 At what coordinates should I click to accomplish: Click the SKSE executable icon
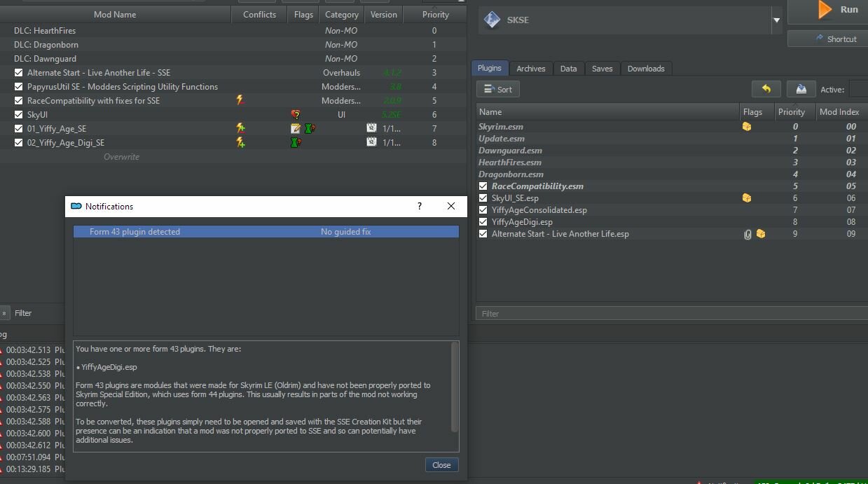click(492, 20)
